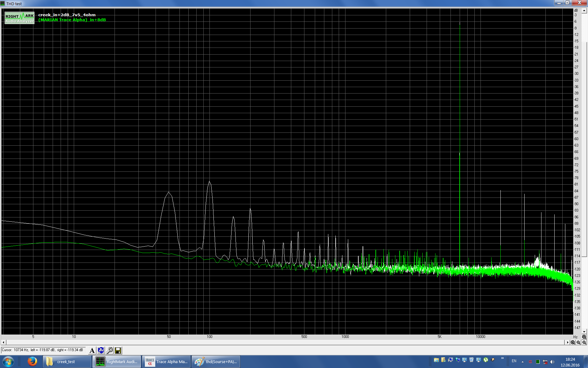The width and height of the screenshot is (588, 368).
Task: Click legend text 'creek_in+2dB_7v5_4ohm'
Action: click(x=67, y=15)
